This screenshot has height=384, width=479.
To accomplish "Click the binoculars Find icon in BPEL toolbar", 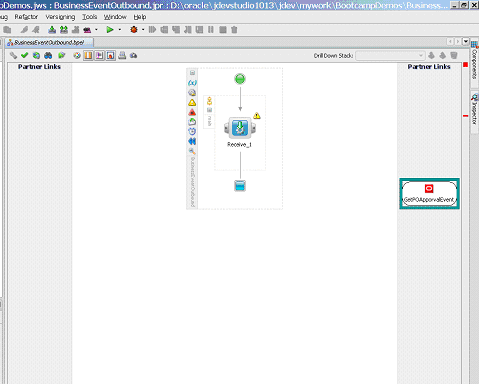I will pyautogui.click(x=48, y=55).
